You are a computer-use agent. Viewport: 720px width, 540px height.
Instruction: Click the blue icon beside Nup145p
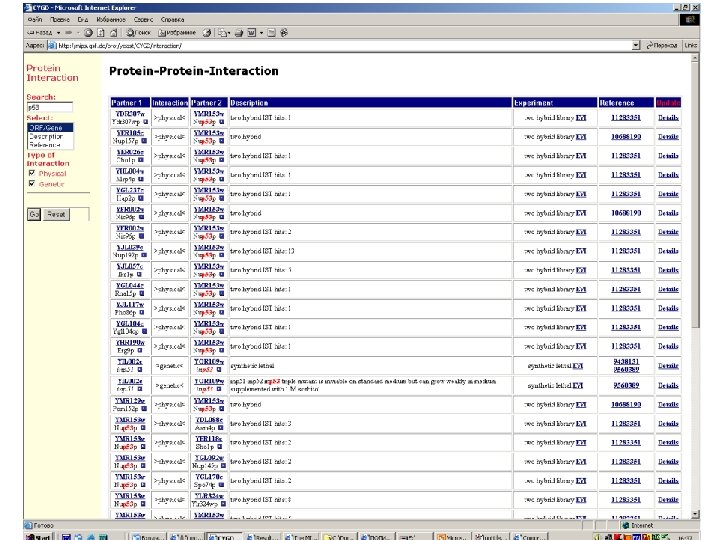[x=224, y=466]
